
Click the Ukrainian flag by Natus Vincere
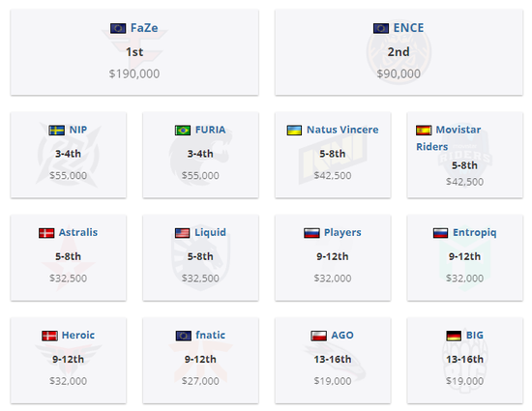[294, 131]
